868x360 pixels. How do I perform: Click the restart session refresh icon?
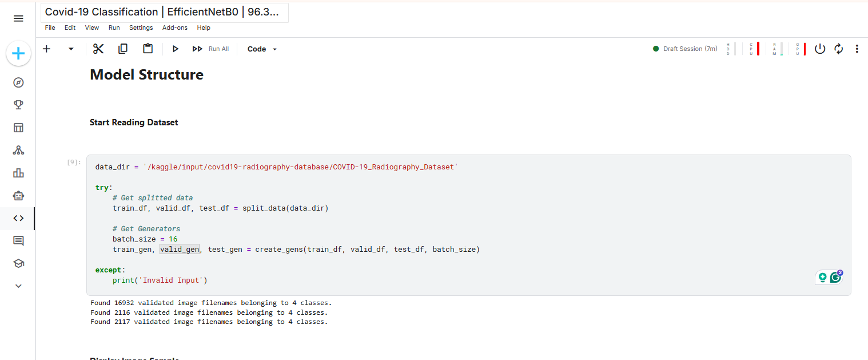(838, 49)
